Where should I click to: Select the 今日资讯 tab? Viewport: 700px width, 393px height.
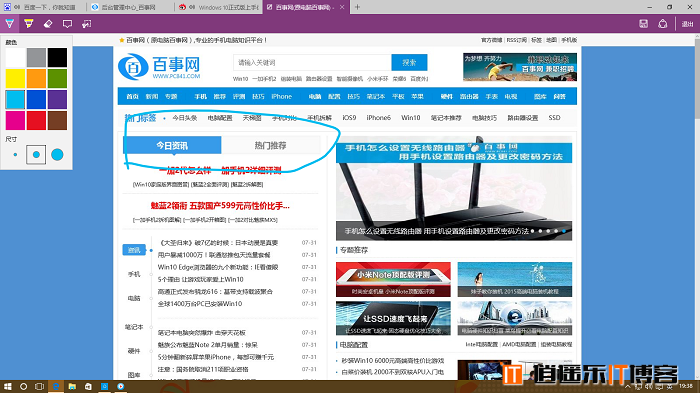click(172, 145)
